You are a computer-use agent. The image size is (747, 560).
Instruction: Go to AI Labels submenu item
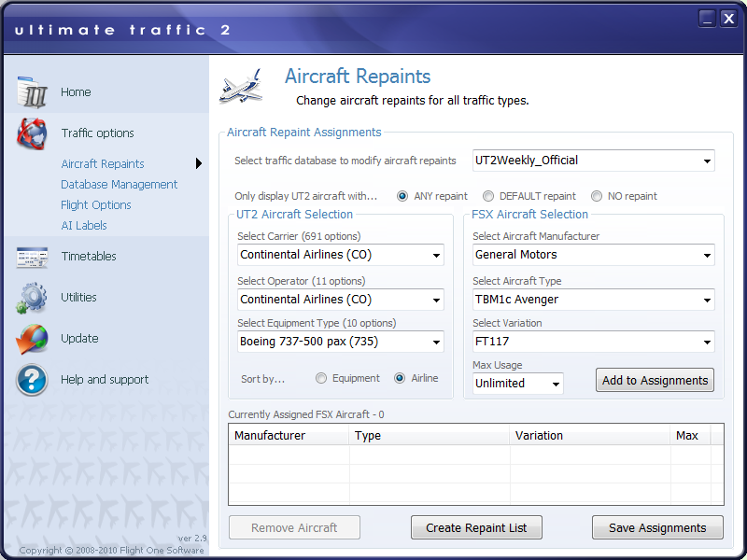click(84, 225)
